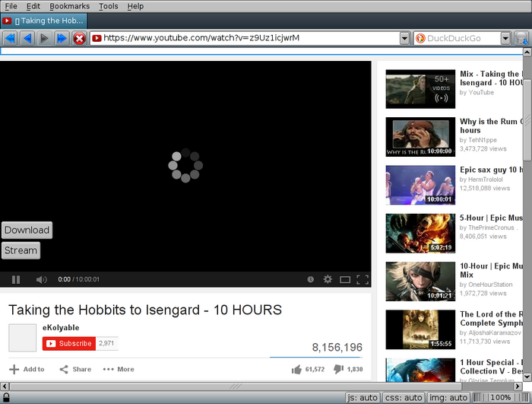The height and width of the screenshot is (404, 532).
Task: Pause the video with the player pause button
Action: click(16, 279)
